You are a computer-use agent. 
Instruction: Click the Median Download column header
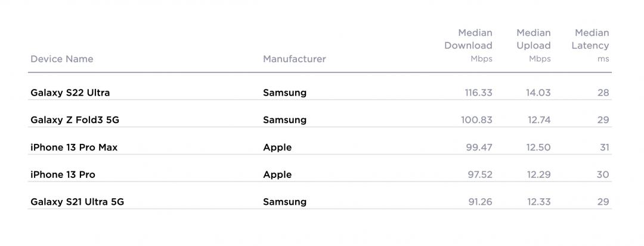(x=469, y=45)
